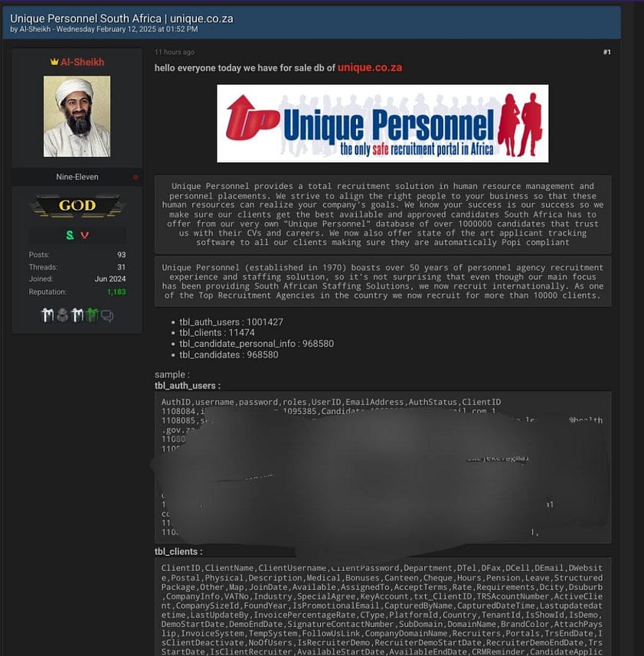Click the bold 'tbl_auth_users :' heading
Screen dimensions: 644x656
point(188,386)
